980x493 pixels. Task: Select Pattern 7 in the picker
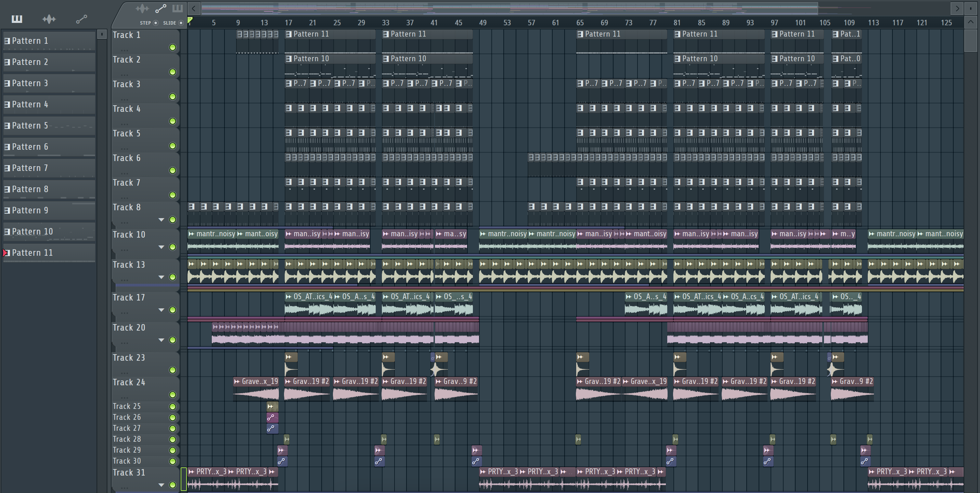coord(50,168)
